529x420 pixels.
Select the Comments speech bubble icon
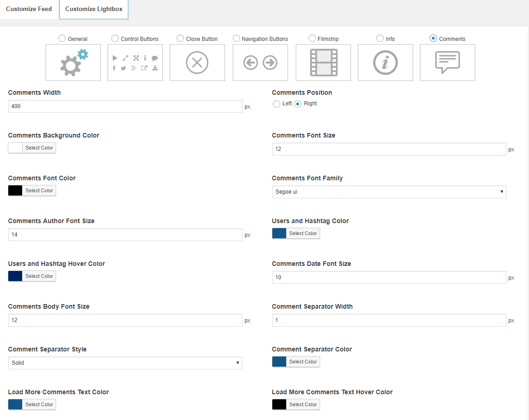448,63
